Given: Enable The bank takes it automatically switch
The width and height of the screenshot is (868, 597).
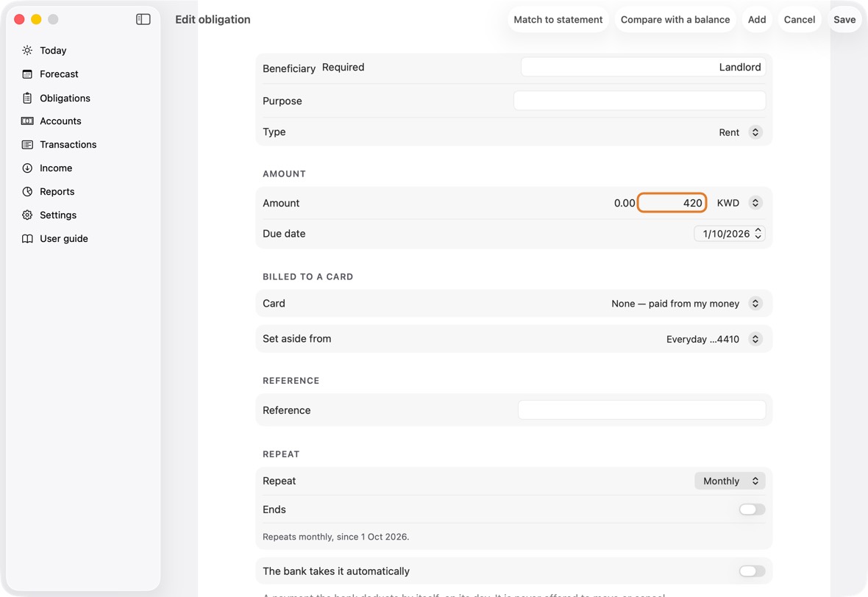Looking at the screenshot, I should pos(752,571).
